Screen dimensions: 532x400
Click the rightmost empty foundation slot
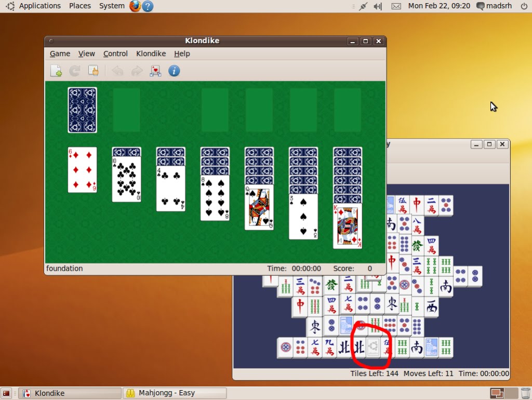(x=348, y=110)
